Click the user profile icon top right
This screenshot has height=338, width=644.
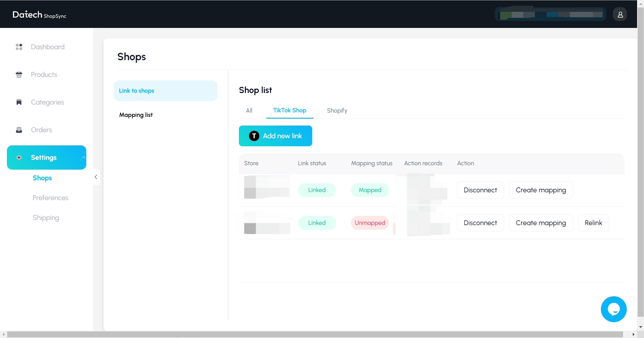620,14
